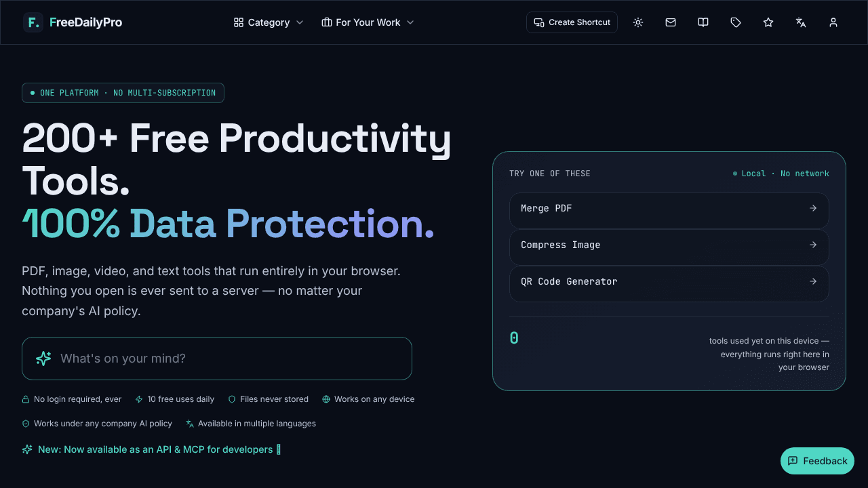Click the arrow on Merge PDF row
The image size is (868, 488).
pyautogui.click(x=813, y=208)
